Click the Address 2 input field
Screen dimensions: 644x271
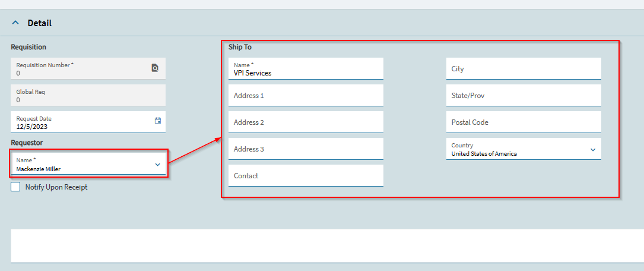point(306,122)
